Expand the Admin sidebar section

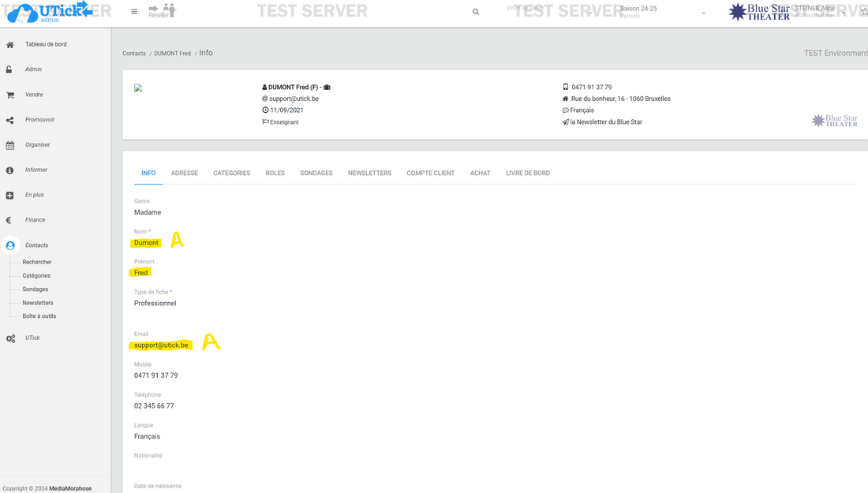tap(33, 69)
